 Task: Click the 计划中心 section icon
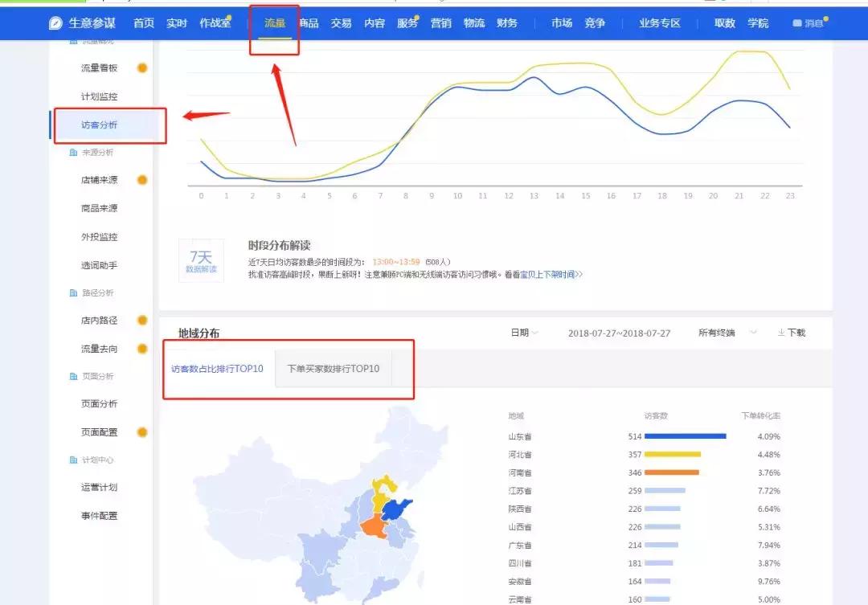(72, 460)
